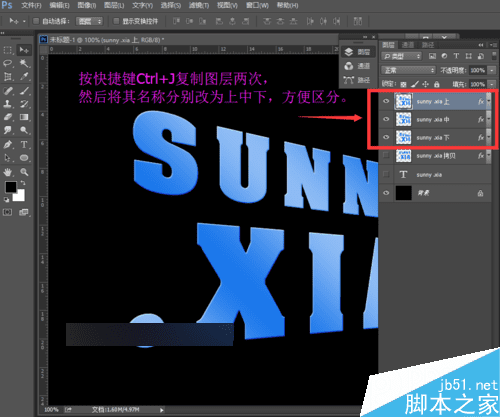Click lock image pixels brush icon

pos(415,84)
